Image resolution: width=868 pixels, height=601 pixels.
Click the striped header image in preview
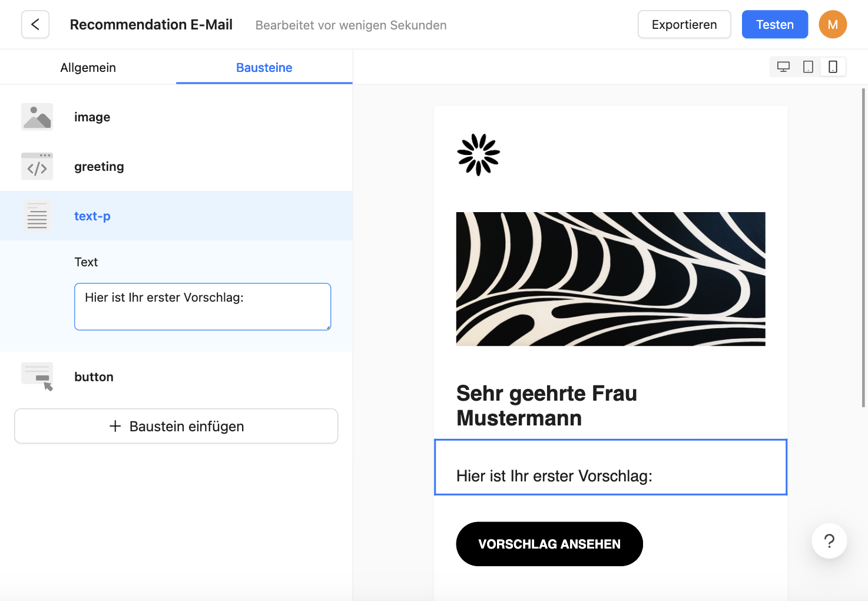point(611,279)
